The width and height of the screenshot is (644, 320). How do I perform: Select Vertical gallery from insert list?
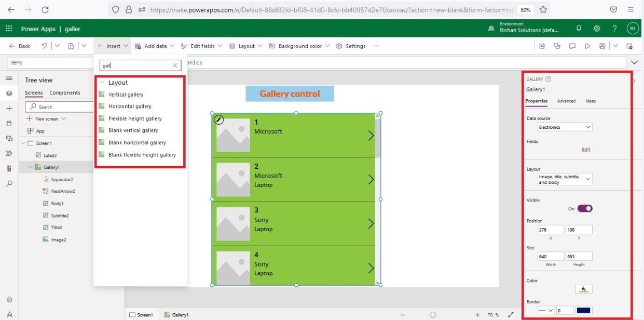coord(126,95)
